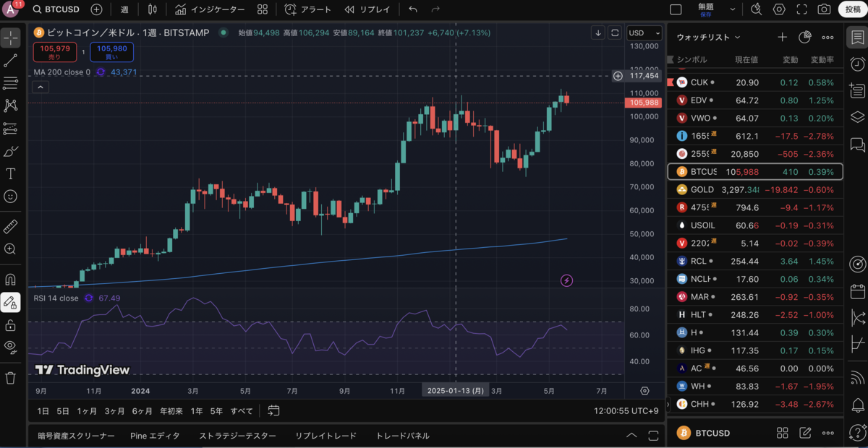Open the weekly interval dropdown
Image resolution: width=868 pixels, height=448 pixels.
pos(124,9)
